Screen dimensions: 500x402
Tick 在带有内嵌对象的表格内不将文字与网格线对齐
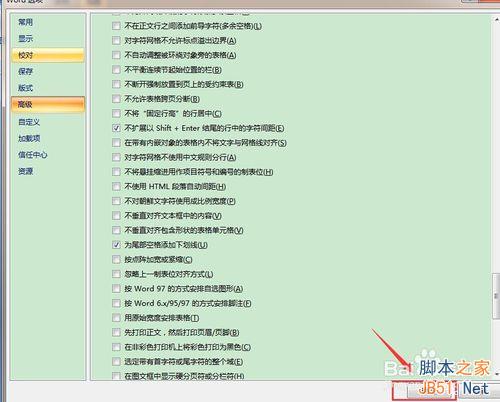click(116, 143)
